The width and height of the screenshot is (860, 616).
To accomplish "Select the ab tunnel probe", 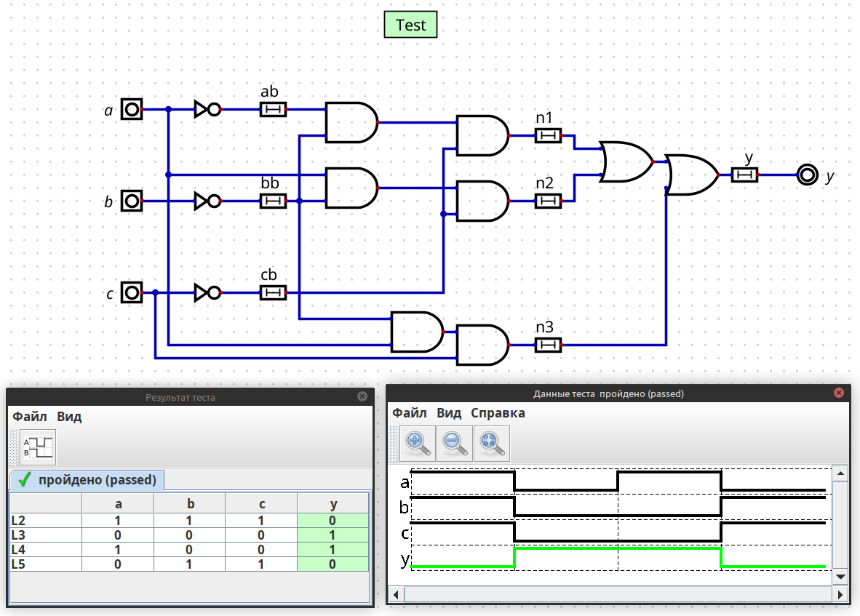I will [273, 110].
